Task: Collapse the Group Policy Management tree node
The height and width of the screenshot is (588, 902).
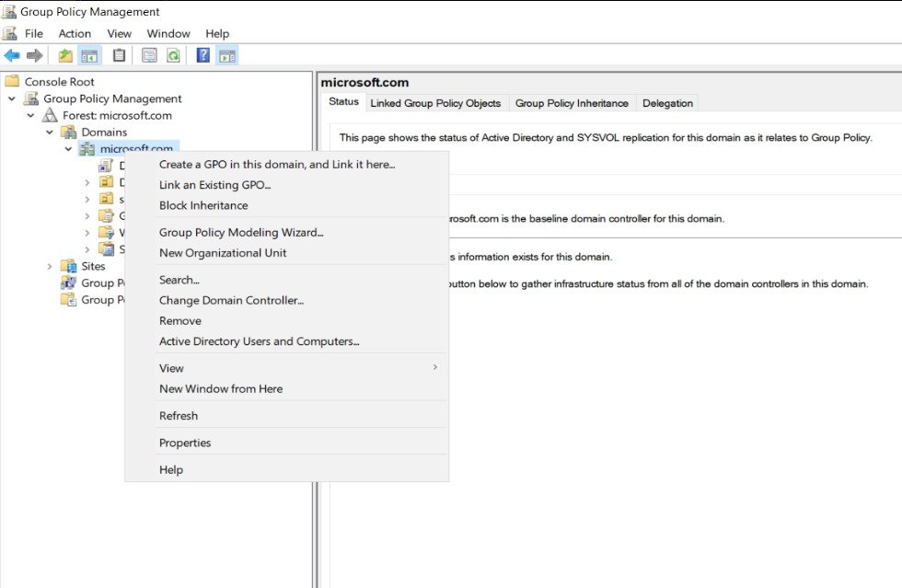Action: click(x=11, y=98)
